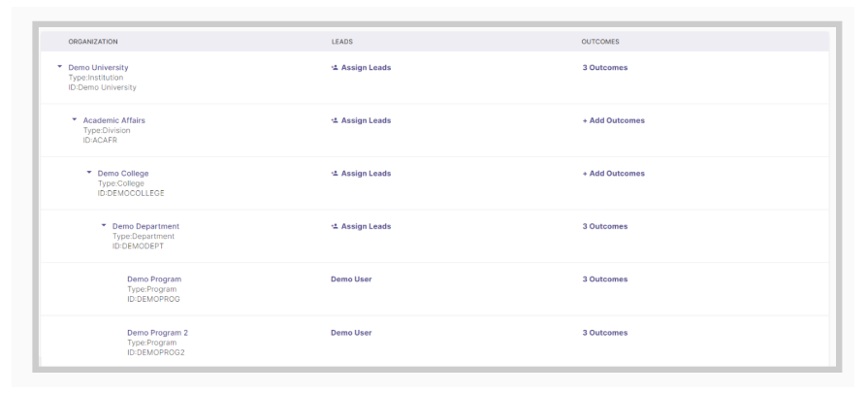Viewport: 868px width, 393px height.
Task: Add outcomes to Academic Affairs
Action: [613, 120]
